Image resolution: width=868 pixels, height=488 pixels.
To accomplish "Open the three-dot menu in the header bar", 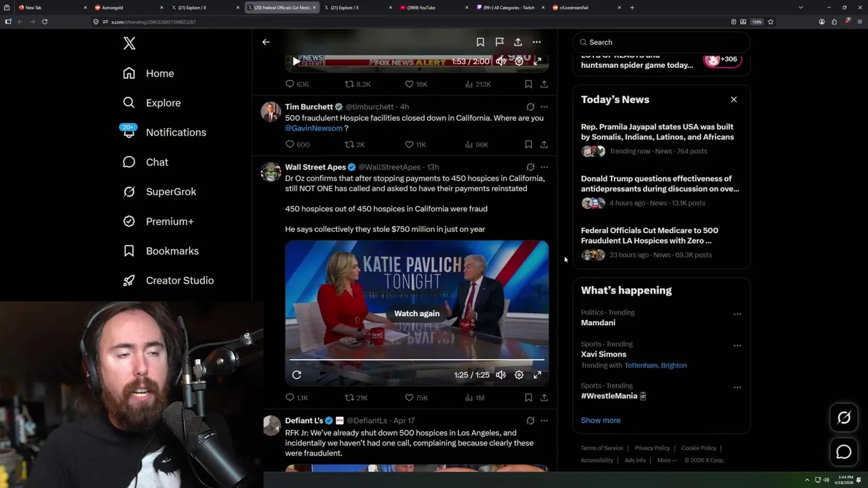I will coord(536,42).
